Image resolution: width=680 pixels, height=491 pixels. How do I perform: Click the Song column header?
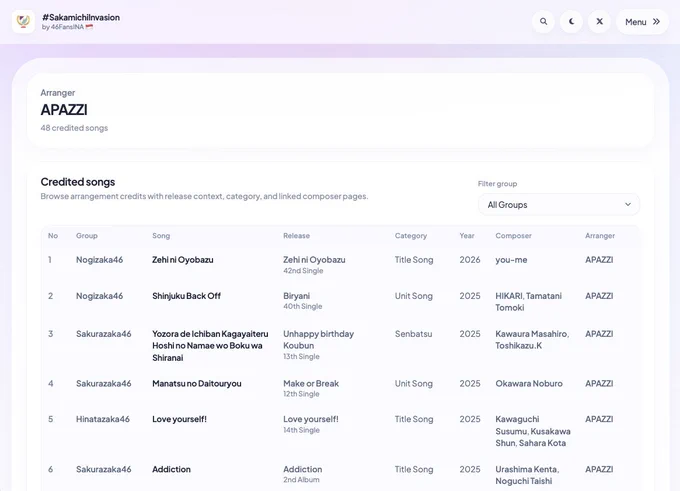coord(161,236)
